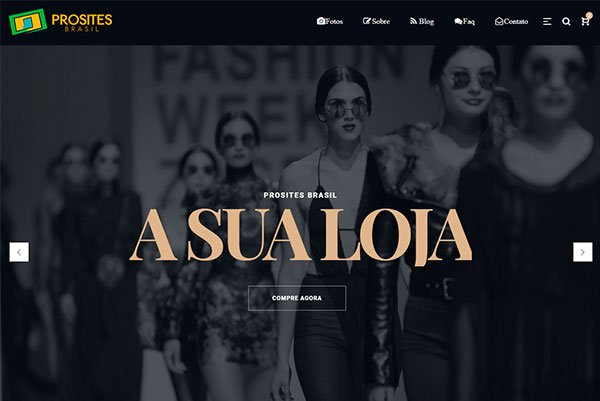Click the cart item count badge

tap(590, 16)
